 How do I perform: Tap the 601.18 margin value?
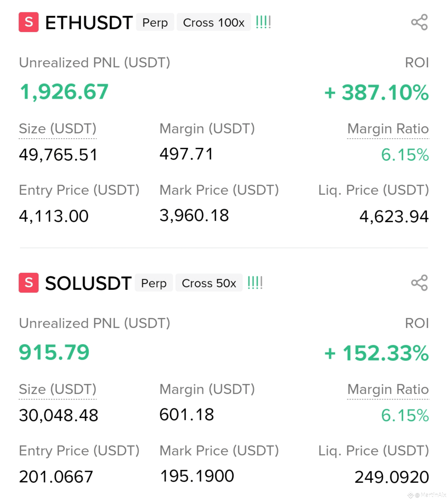(x=187, y=414)
